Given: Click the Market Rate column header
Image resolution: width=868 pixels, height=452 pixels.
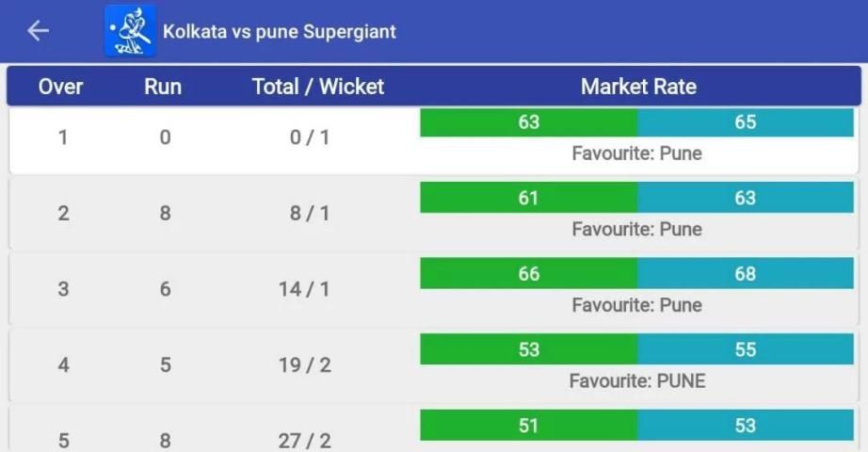Looking at the screenshot, I should tap(638, 88).
